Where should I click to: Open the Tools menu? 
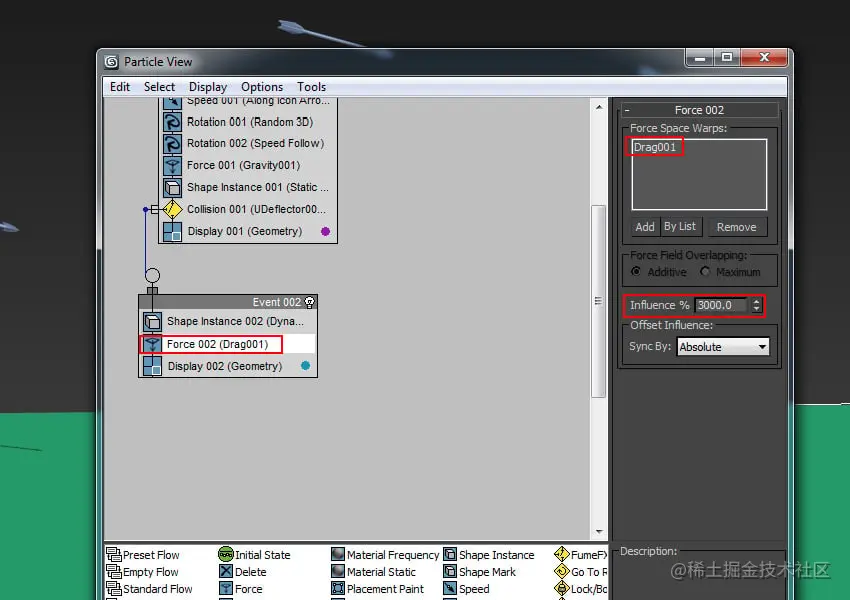311,87
